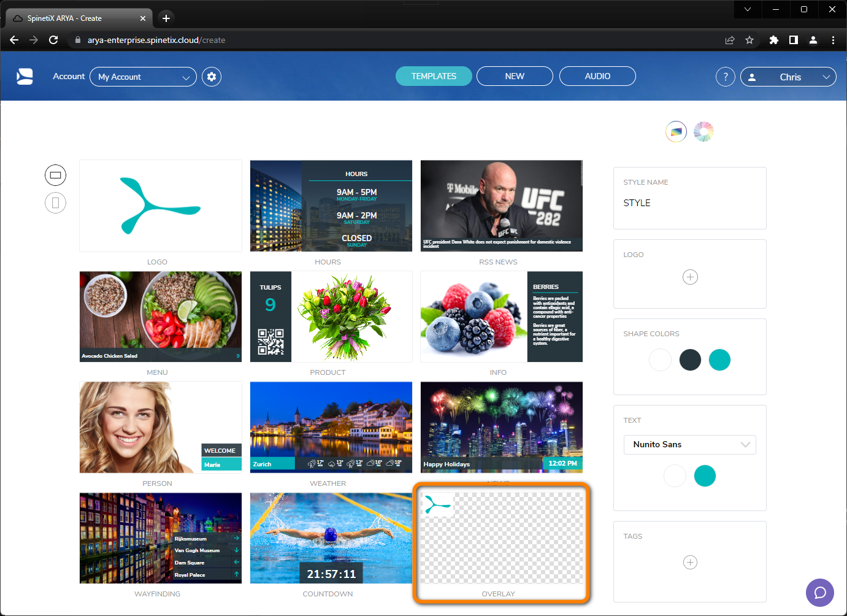Viewport: 847px width, 616px height.
Task: Open the rainbow gradient theme icon
Action: (x=676, y=131)
